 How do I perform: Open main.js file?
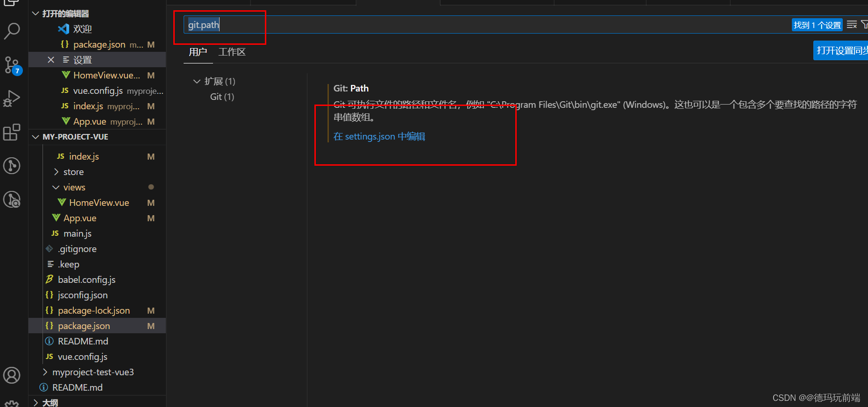click(97, 233)
